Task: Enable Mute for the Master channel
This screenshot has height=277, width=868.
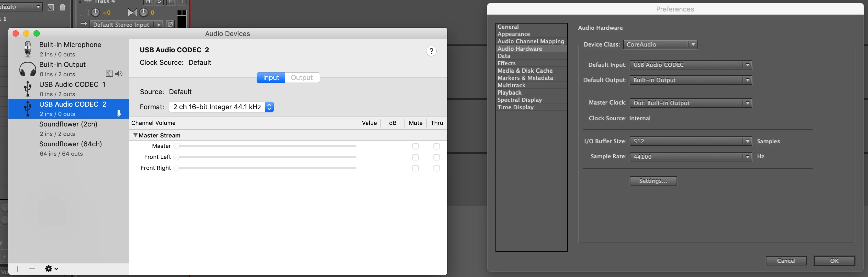Action: pos(415,146)
